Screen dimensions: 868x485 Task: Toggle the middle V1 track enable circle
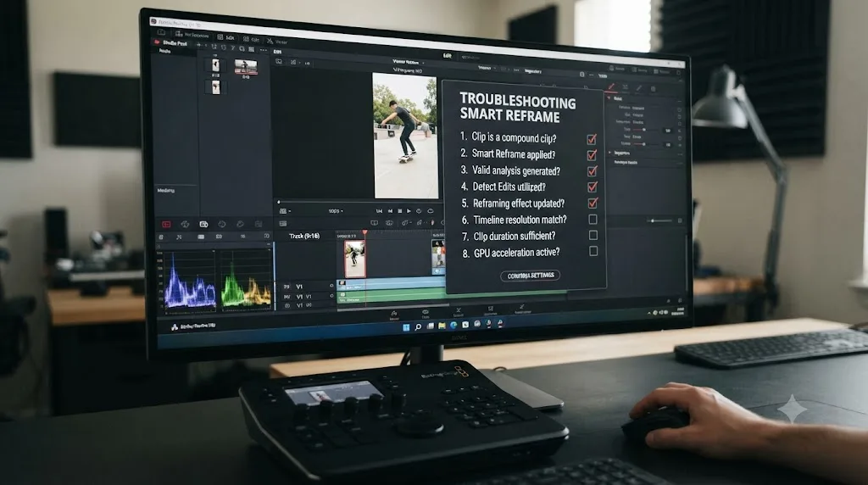coord(331,296)
